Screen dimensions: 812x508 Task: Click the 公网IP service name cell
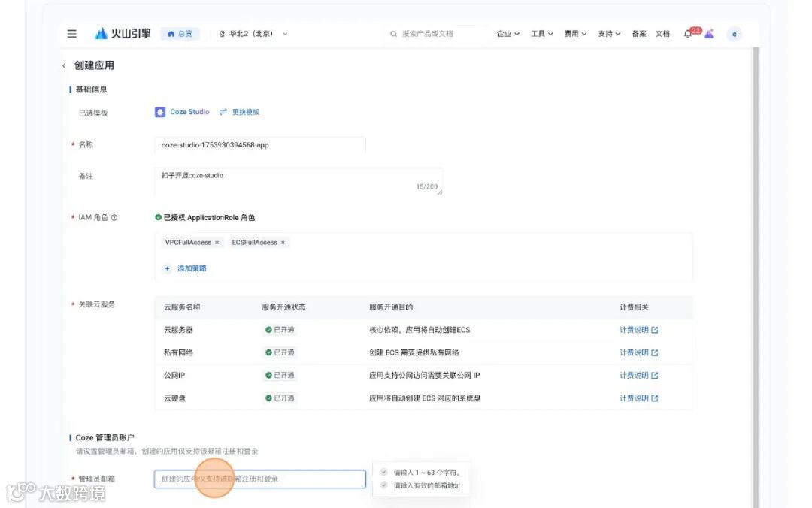[x=174, y=376]
